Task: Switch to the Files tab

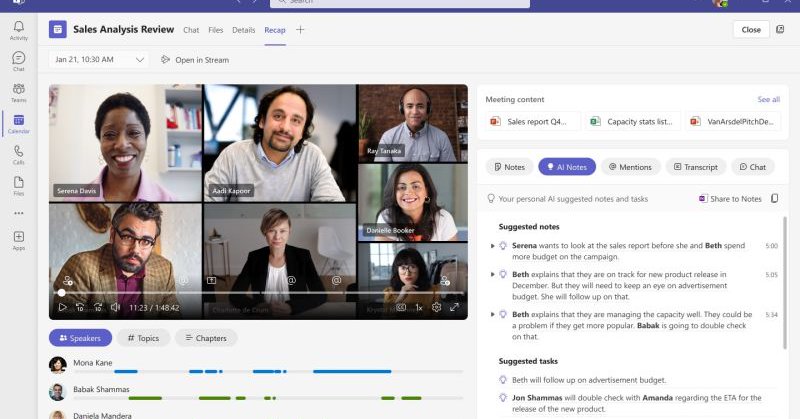Action: click(216, 30)
